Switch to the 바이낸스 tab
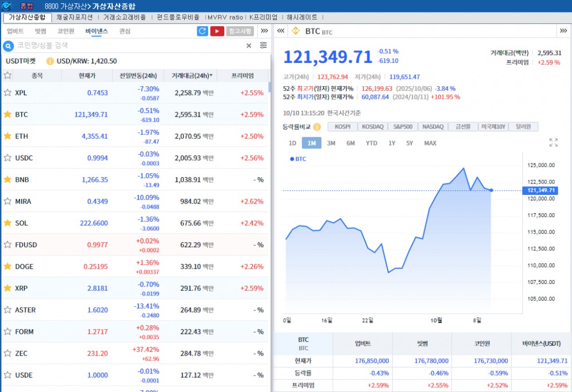Screen dimensions: 572x392 pyautogui.click(x=97, y=31)
